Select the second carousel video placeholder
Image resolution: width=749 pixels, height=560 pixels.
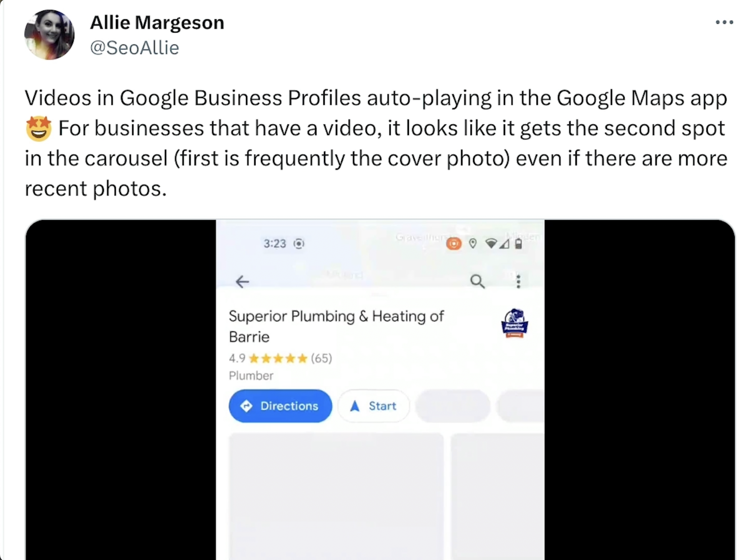[x=498, y=496]
